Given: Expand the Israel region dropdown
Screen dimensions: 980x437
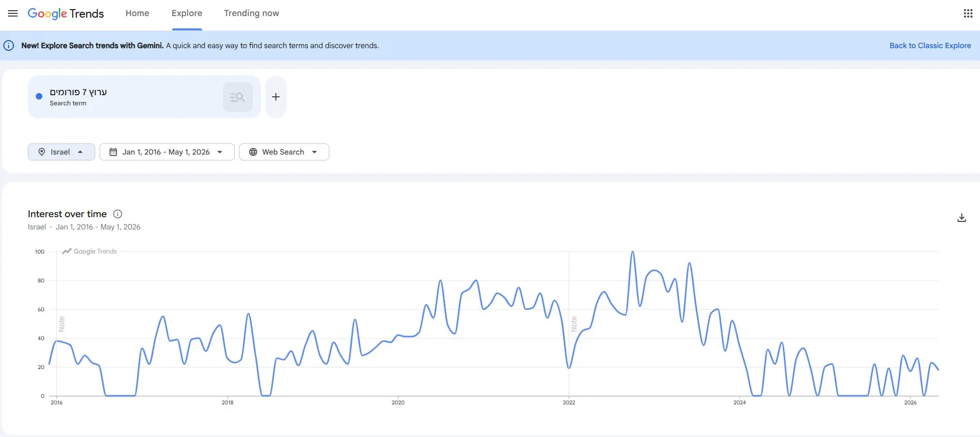Looking at the screenshot, I should click(61, 152).
